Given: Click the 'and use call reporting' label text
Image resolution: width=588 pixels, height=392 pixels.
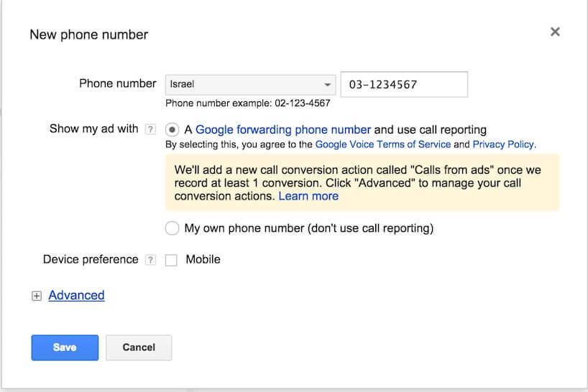Looking at the screenshot, I should [x=430, y=129].
